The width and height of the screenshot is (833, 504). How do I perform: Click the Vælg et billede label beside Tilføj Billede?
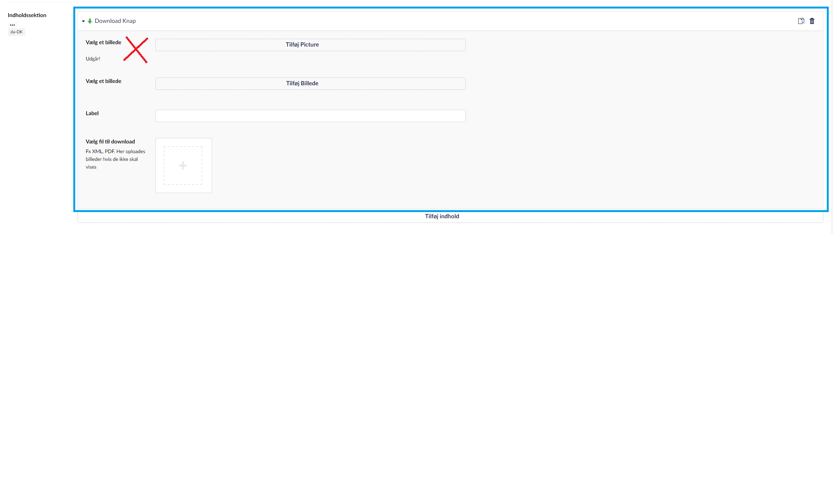pos(103,81)
